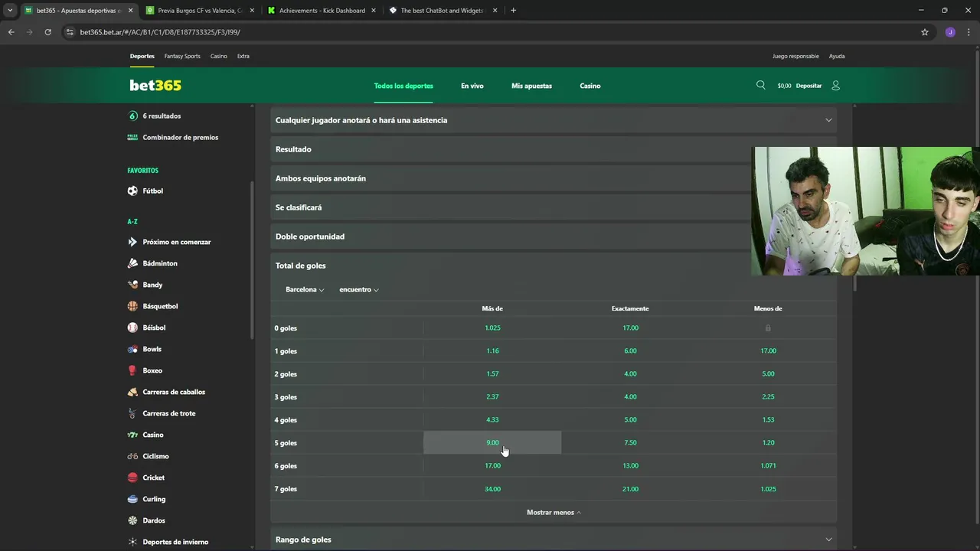The image size is (980, 551).
Task: Open Juego responsable link
Action: coord(795,56)
